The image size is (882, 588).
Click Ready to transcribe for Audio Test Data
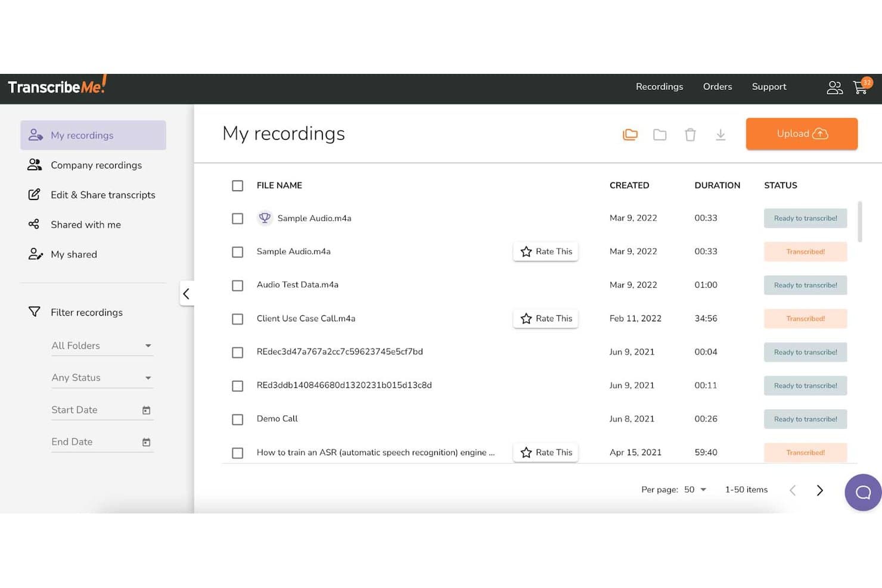[x=805, y=285]
